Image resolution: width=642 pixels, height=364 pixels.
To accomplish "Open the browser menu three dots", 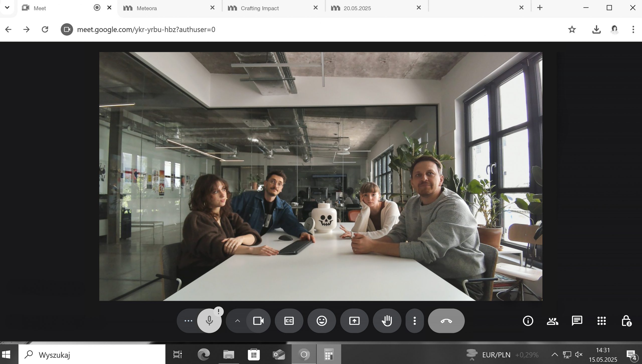I will (x=633, y=30).
